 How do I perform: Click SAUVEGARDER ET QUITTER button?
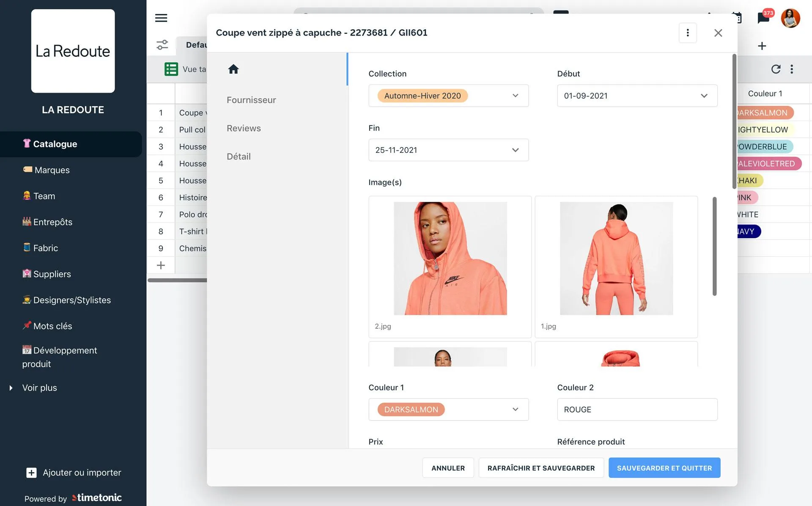664,468
